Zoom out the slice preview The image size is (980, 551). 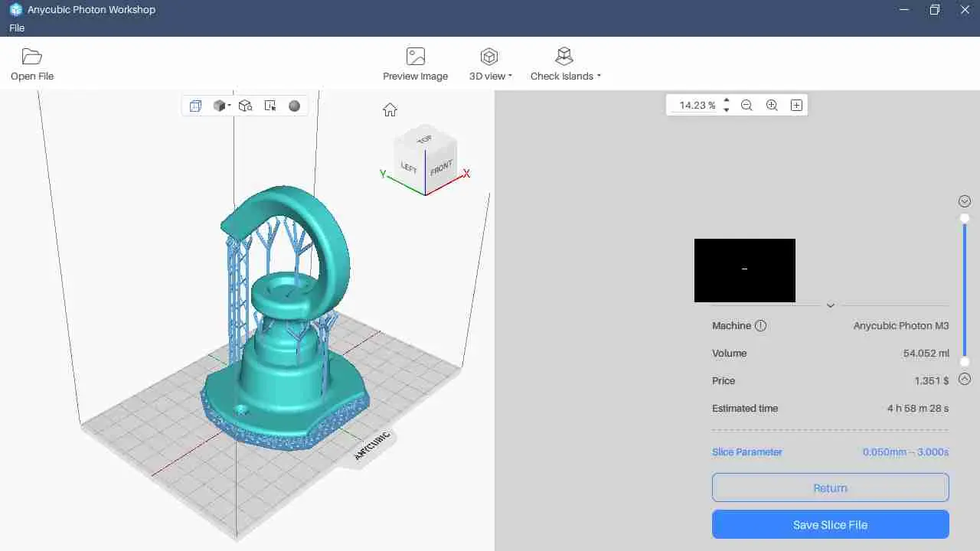tap(746, 106)
